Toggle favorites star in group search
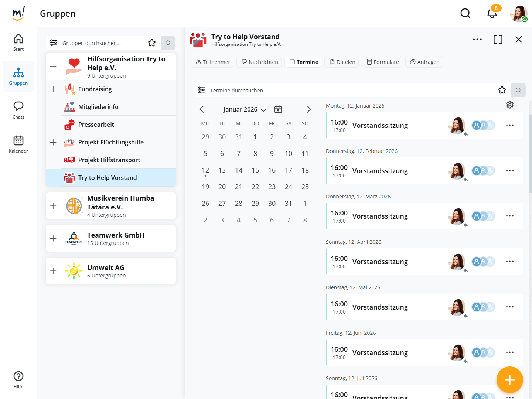 [x=152, y=43]
